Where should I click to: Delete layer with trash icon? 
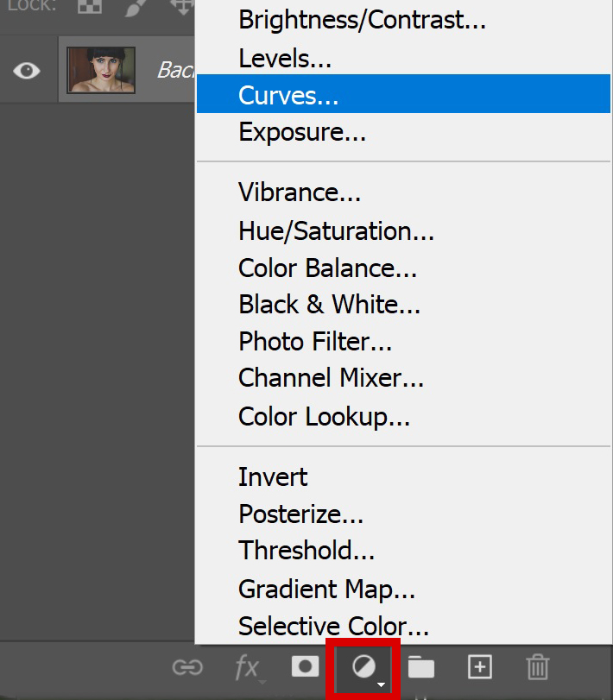coord(538,667)
